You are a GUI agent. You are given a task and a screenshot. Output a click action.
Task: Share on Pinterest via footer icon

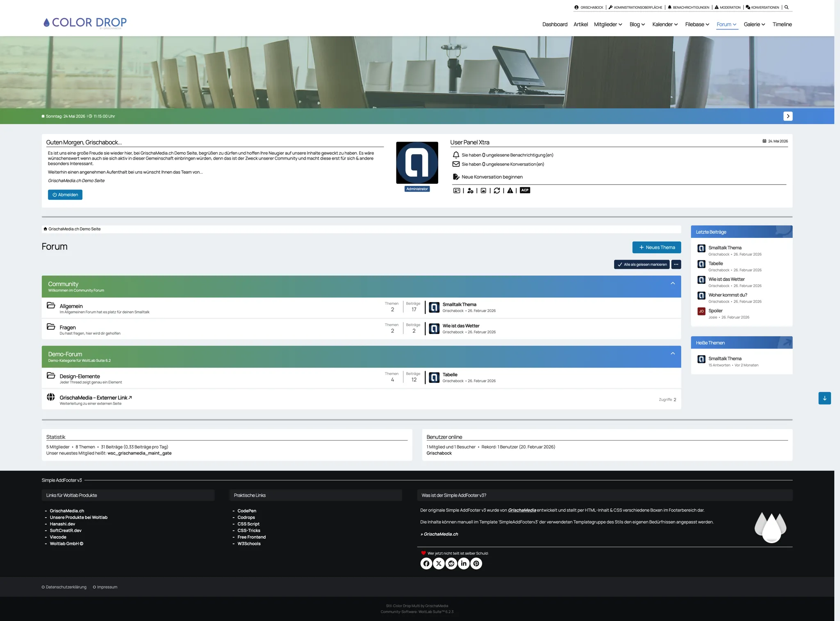[476, 563]
